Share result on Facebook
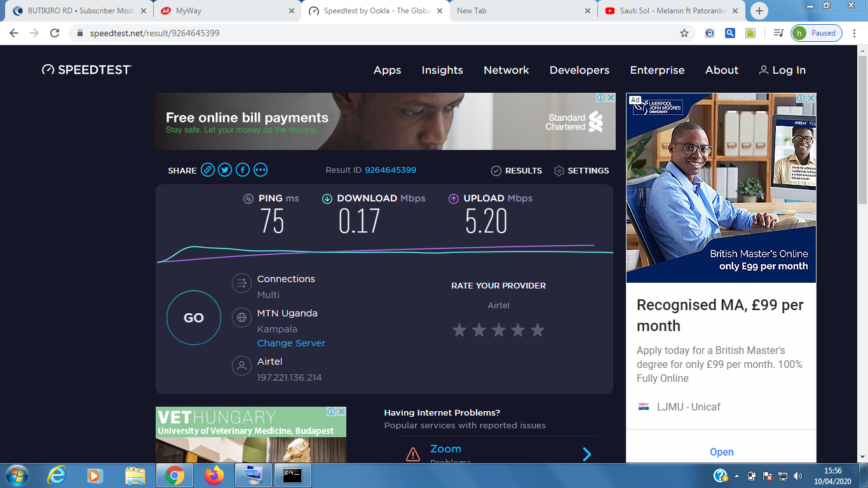The width and height of the screenshot is (868, 488). click(243, 170)
